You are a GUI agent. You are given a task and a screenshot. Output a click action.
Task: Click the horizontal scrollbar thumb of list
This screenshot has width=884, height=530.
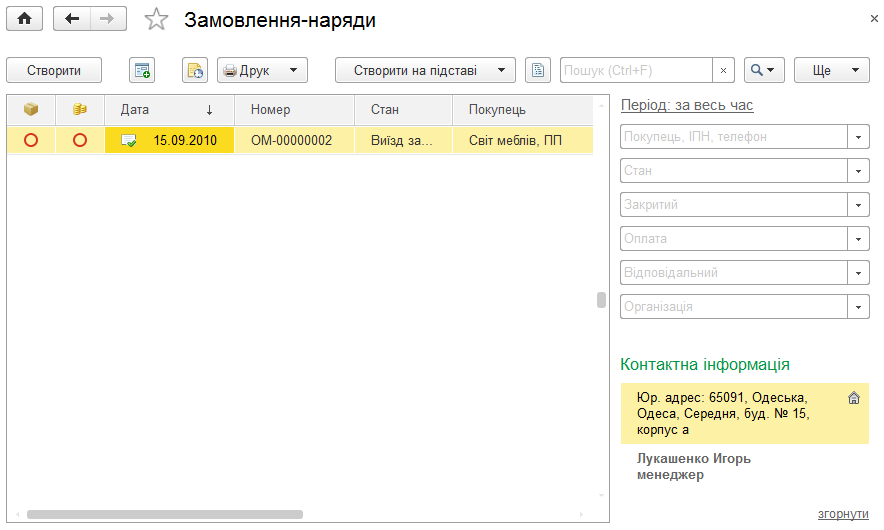(x=165, y=514)
